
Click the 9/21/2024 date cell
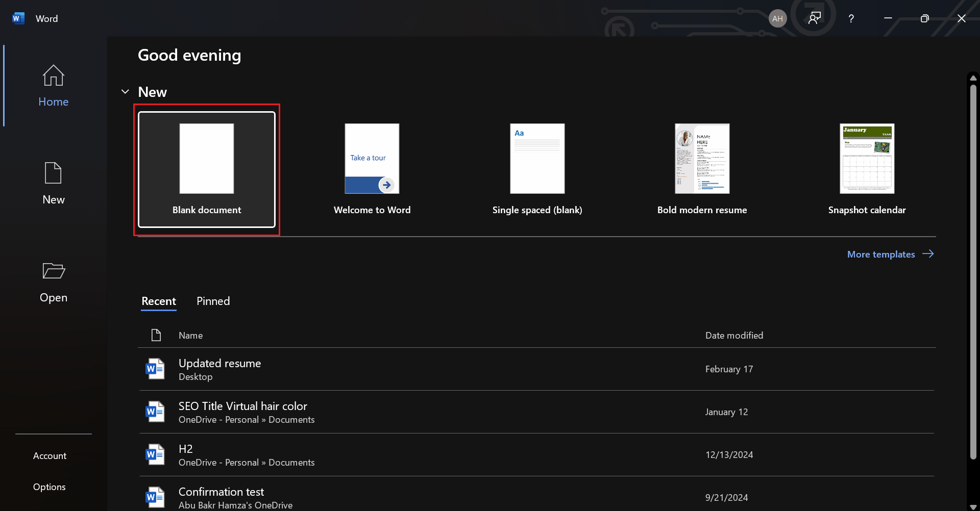[x=727, y=498]
